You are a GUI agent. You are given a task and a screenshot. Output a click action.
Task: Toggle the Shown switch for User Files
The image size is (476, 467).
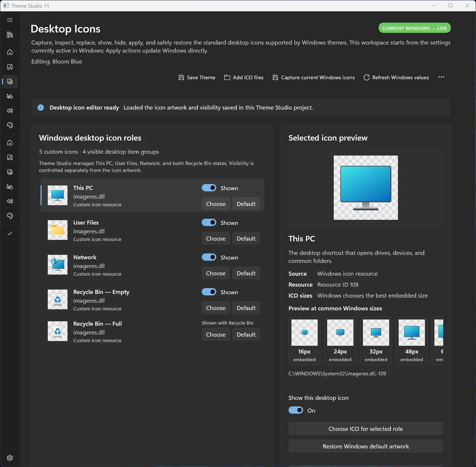pos(209,222)
